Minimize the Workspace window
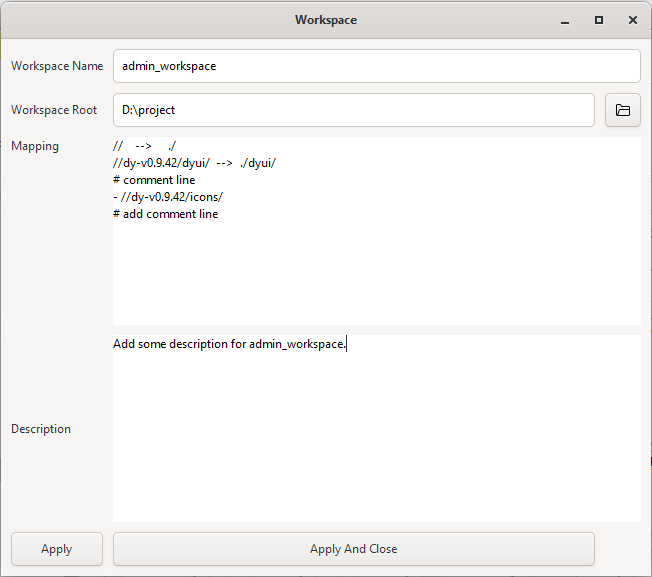 pyautogui.click(x=565, y=20)
